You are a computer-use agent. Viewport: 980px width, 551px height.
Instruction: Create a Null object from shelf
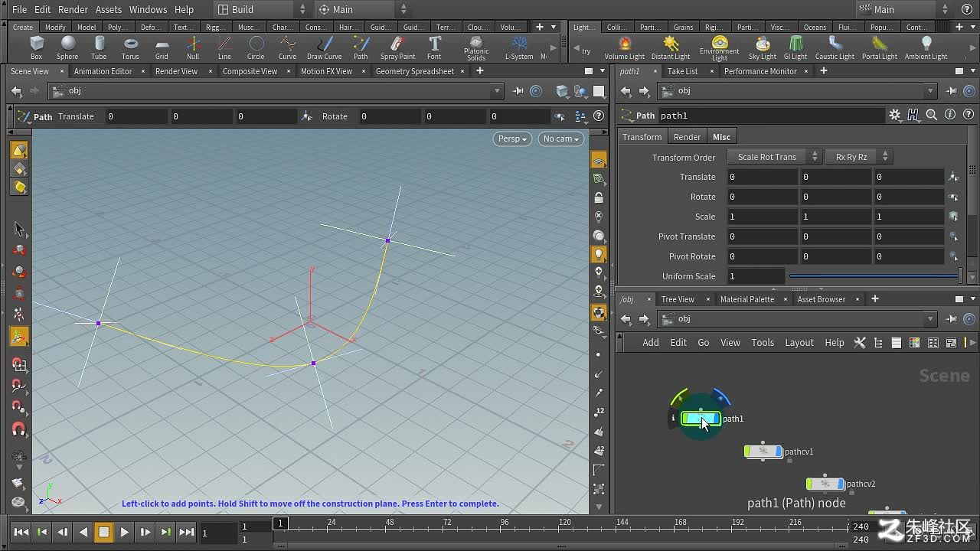coord(193,48)
